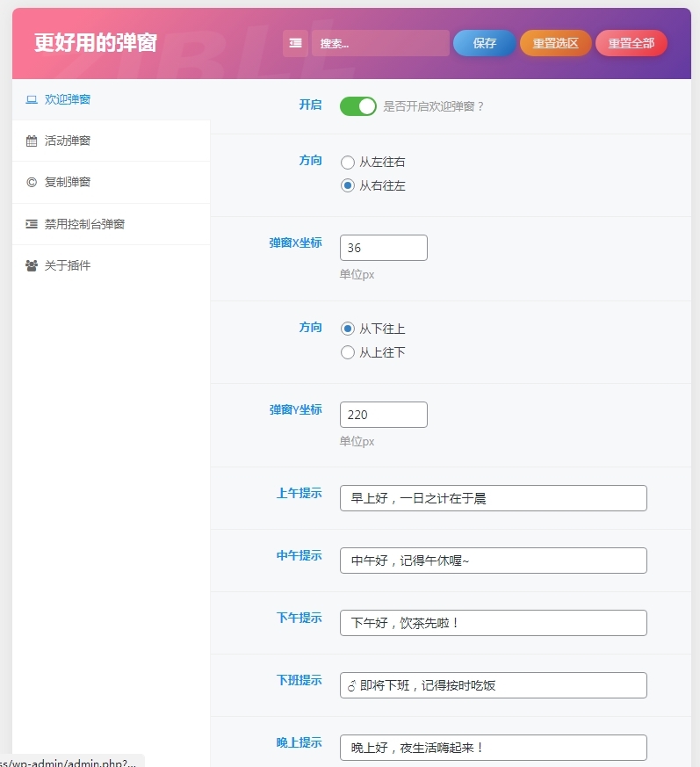Click the expand-all list icon beside search
700x767 pixels.
(x=295, y=43)
